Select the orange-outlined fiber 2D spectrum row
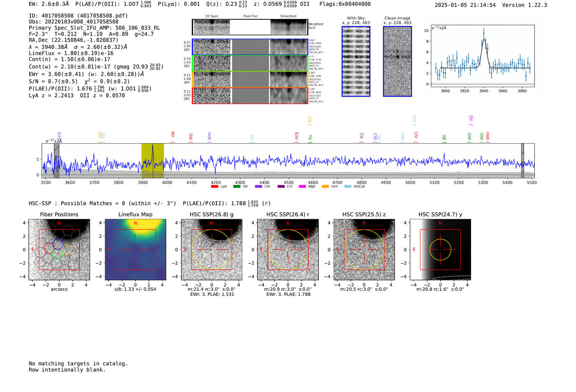Image resolution: width=576 pixels, height=392 pixels. (250, 79)
